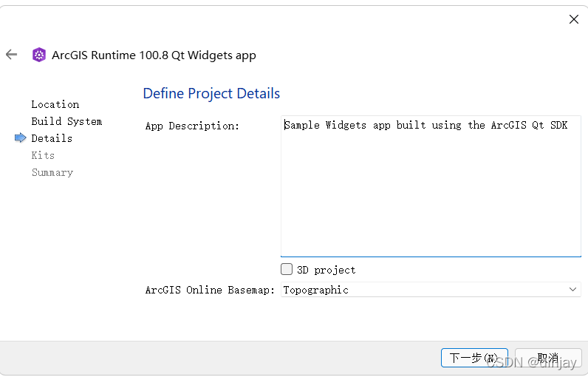588x377 pixels.
Task: Click the Define Project Details heading
Action: 211,93
